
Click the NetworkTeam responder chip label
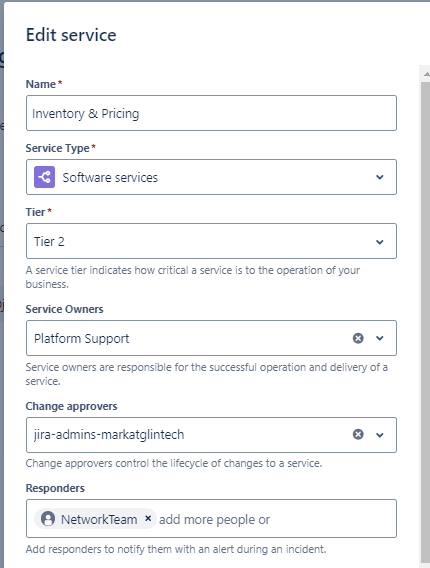[99, 519]
